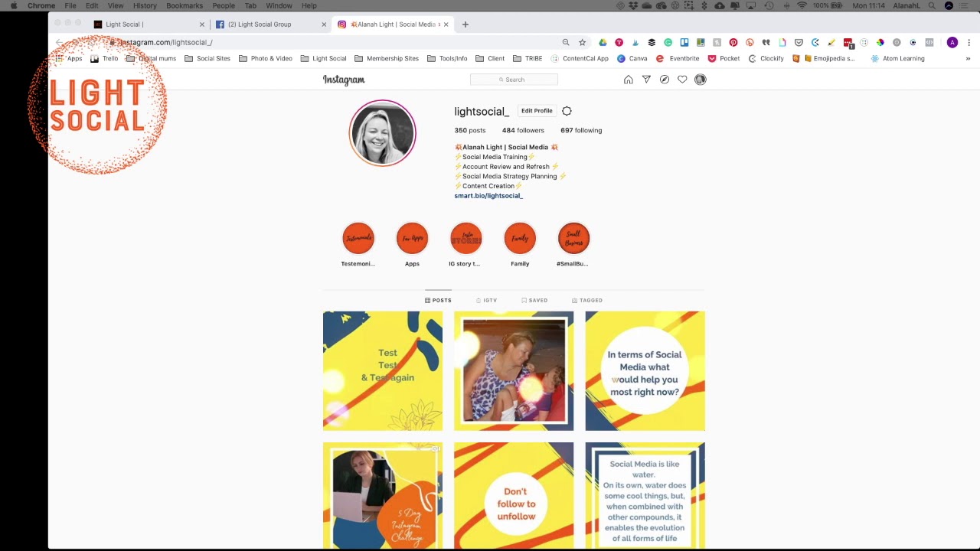The image size is (980, 551).
Task: Open the Tools/Info bookmark folder
Action: 447,59
